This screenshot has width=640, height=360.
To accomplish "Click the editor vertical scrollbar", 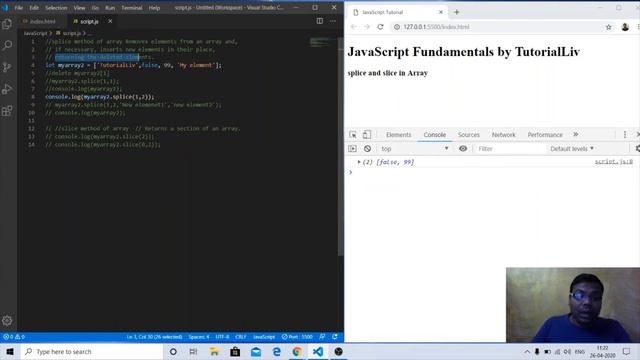I will (x=340, y=147).
